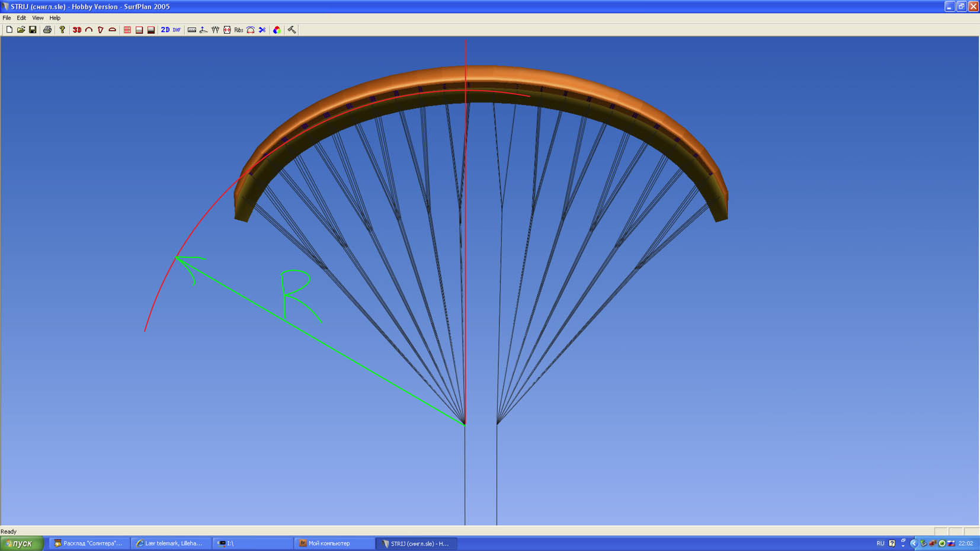Open the RU language selector
Image resolution: width=980 pixels, height=551 pixels.
pos(880,543)
